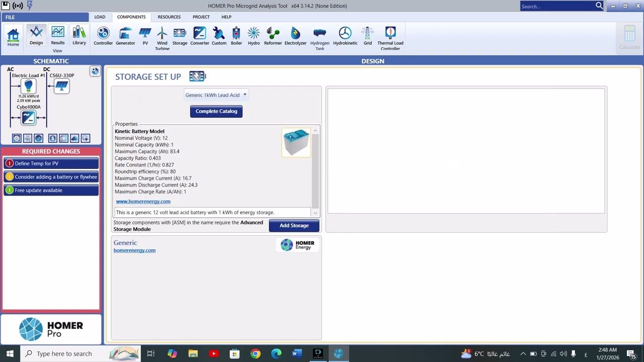This screenshot has width=644, height=362.
Task: Open the HELP ribbon tab
Action: click(x=226, y=17)
